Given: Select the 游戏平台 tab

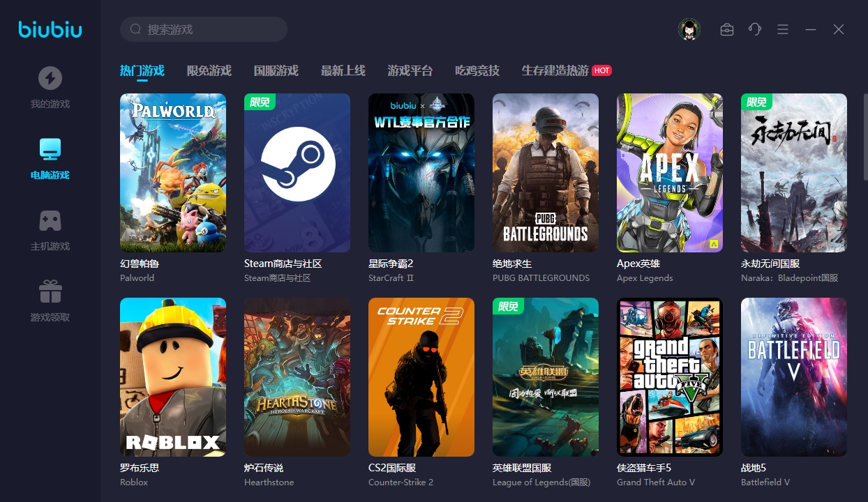Looking at the screenshot, I should point(410,70).
